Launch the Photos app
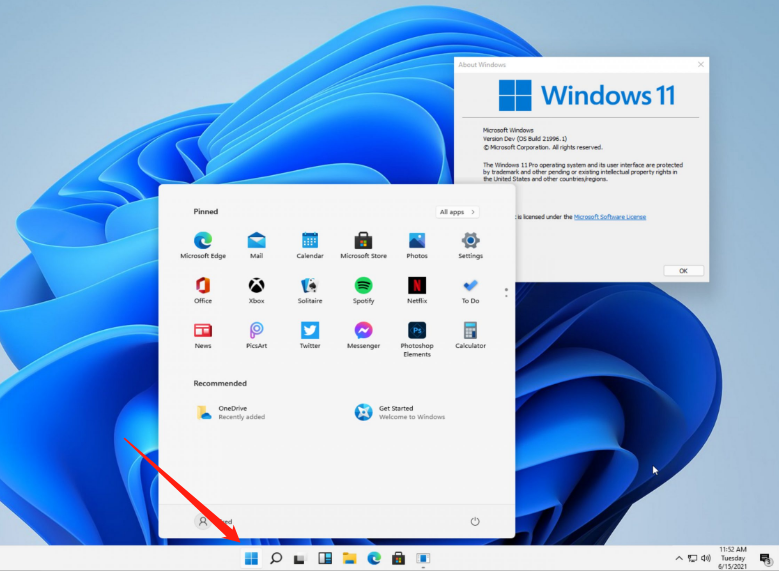The width and height of the screenshot is (779, 571). [417, 245]
